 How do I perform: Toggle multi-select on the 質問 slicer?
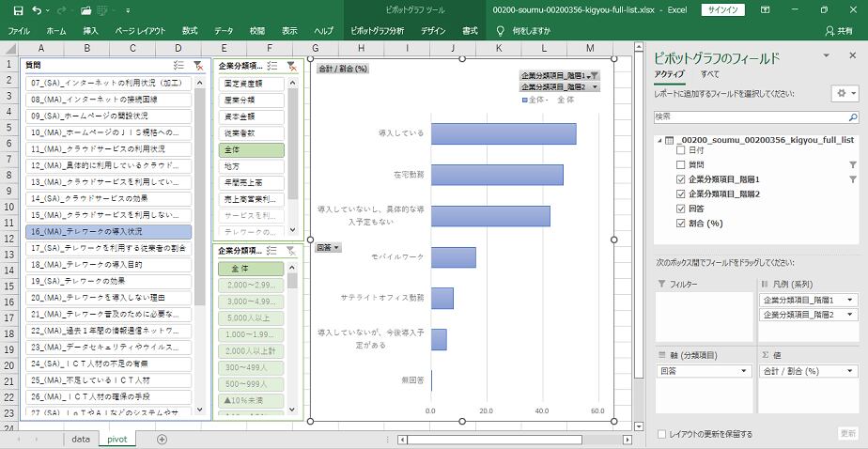click(178, 65)
